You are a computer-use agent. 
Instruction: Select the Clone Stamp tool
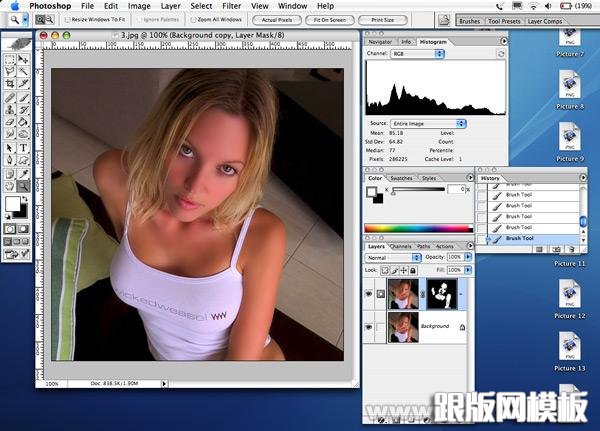[x=10, y=110]
